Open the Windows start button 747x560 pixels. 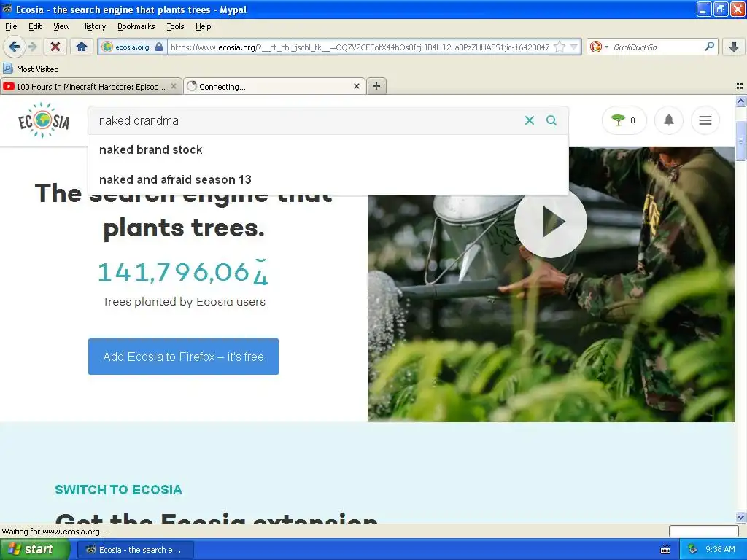point(34,550)
